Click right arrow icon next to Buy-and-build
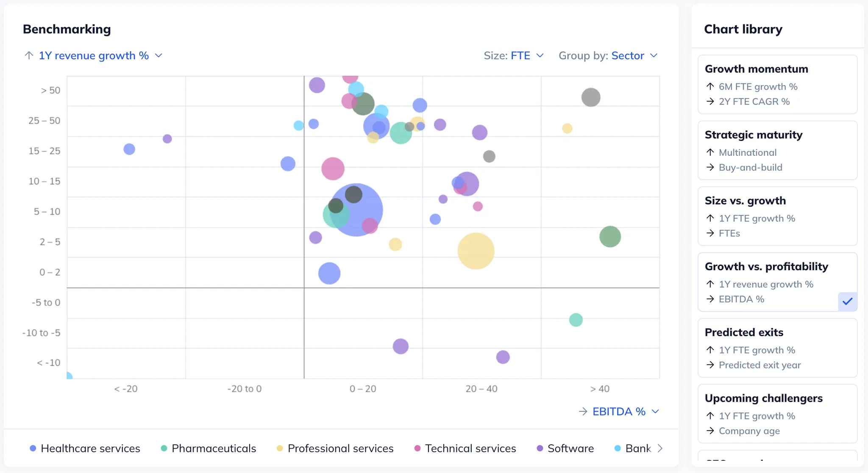 pyautogui.click(x=710, y=167)
